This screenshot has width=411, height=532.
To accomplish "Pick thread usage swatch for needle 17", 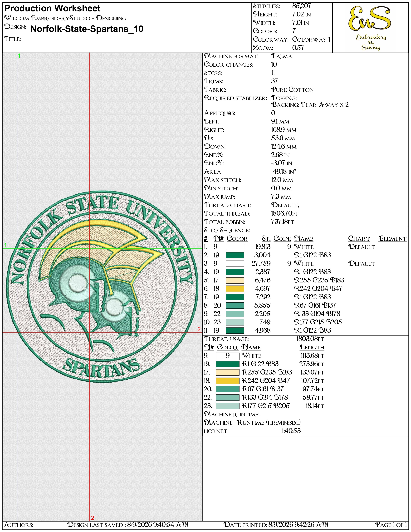I will 228,372.
